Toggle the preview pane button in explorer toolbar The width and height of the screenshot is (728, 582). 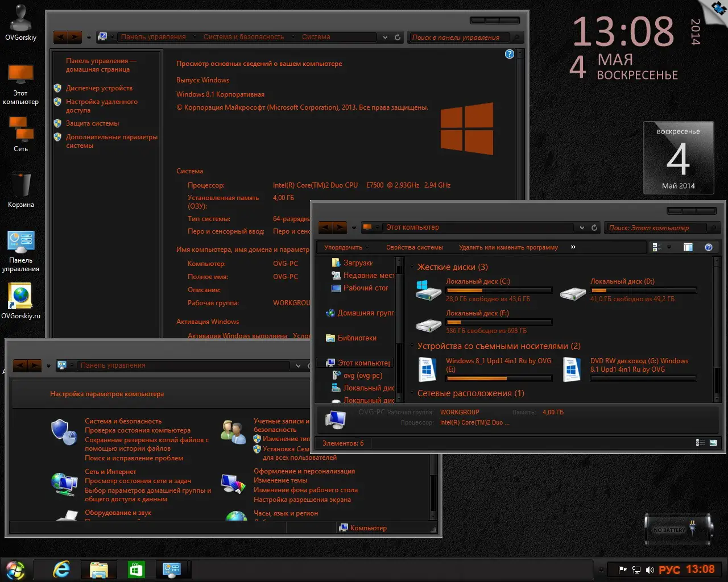pyautogui.click(x=688, y=247)
